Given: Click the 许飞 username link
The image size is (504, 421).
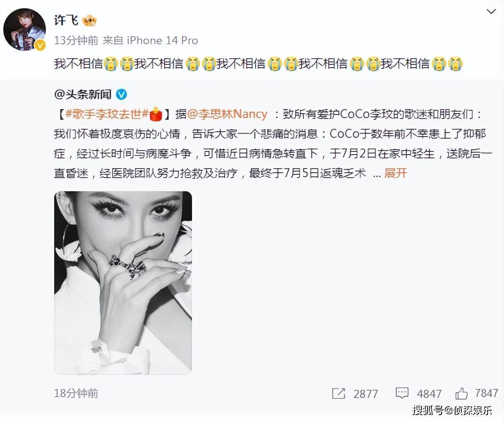Looking at the screenshot, I should tap(66, 20).
